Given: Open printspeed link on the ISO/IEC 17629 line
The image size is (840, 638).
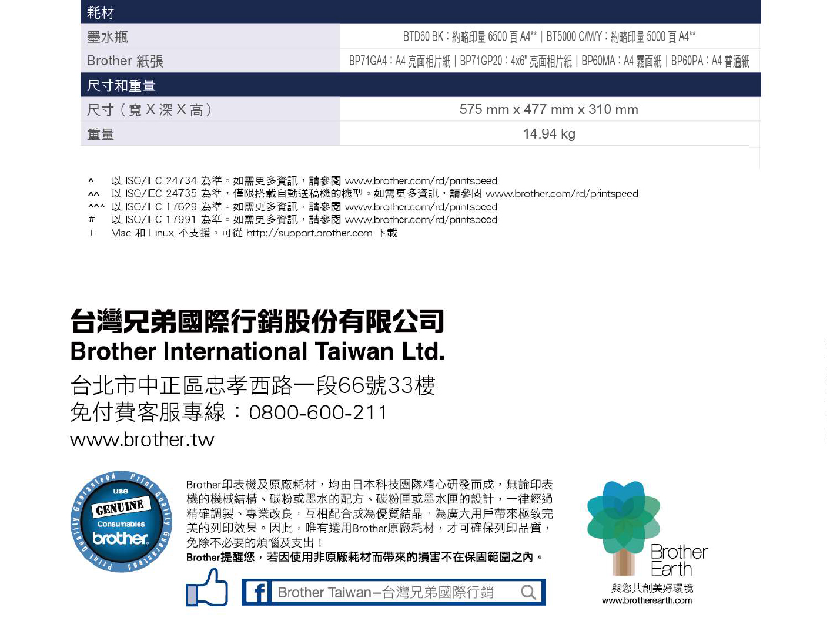Looking at the screenshot, I should point(421,207).
